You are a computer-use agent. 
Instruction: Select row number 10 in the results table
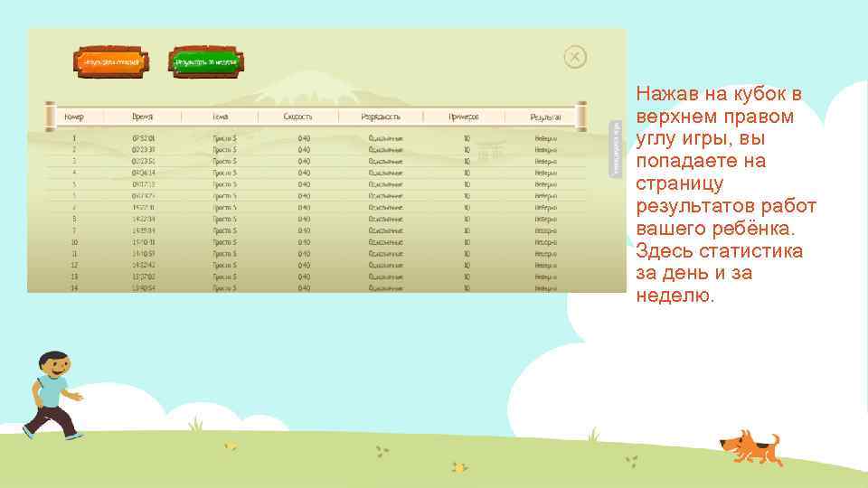316,242
